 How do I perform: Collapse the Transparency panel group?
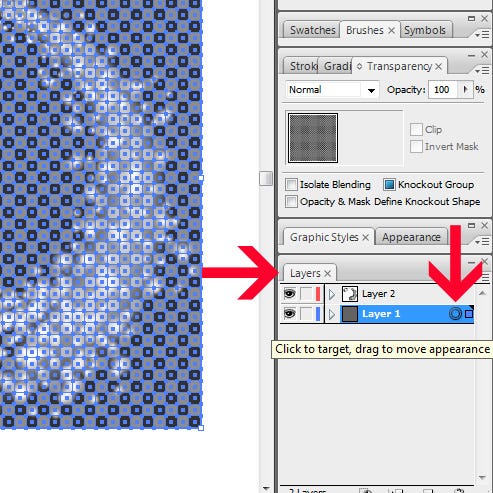[471, 55]
